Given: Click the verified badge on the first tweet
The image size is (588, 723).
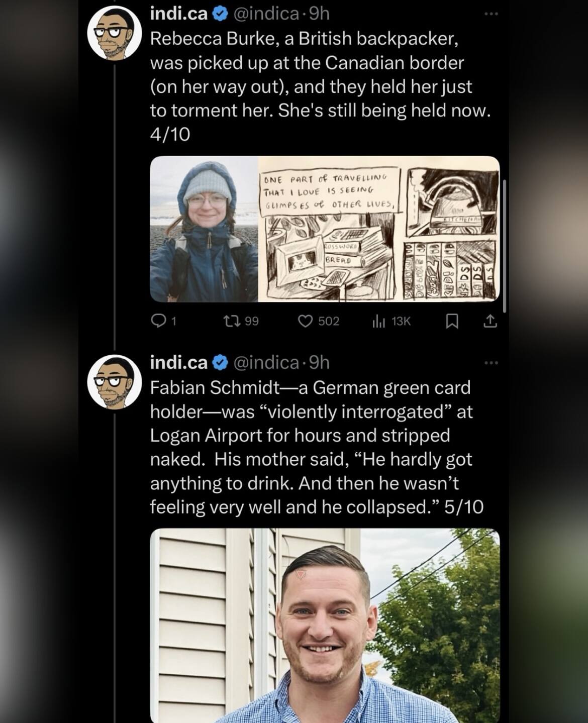Looking at the screenshot, I should 220,14.
